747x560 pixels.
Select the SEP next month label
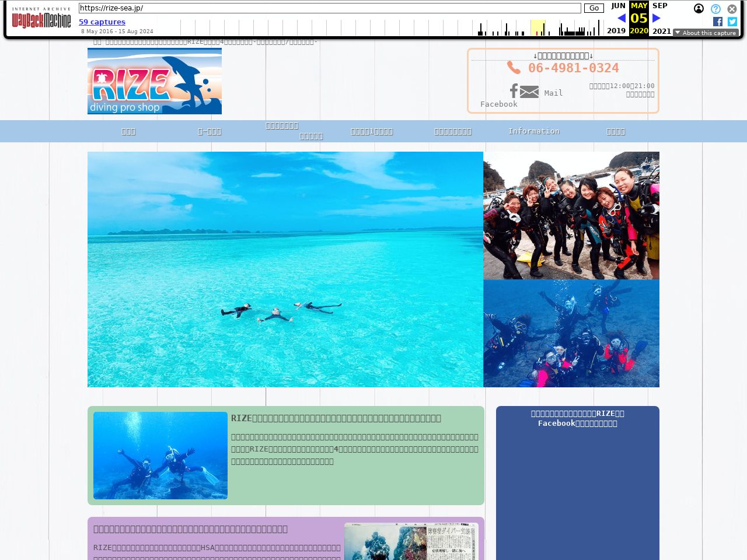(660, 6)
